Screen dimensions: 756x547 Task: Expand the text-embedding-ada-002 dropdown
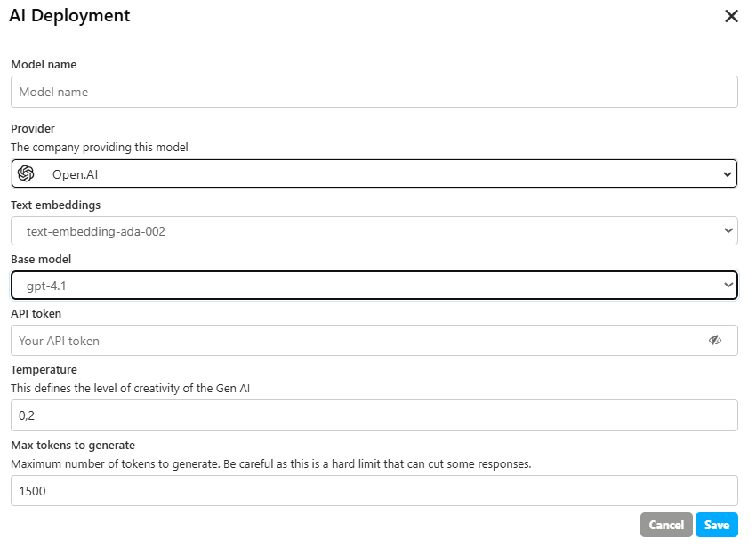coord(374,231)
